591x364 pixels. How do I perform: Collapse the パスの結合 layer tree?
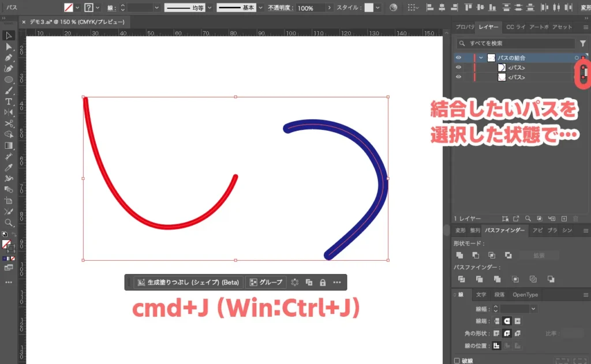tap(481, 58)
